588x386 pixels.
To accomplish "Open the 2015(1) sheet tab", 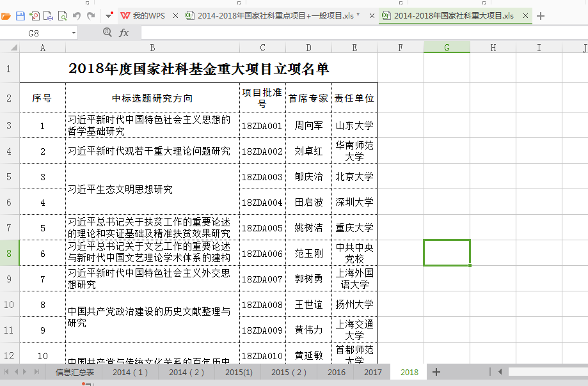I will tap(239, 372).
